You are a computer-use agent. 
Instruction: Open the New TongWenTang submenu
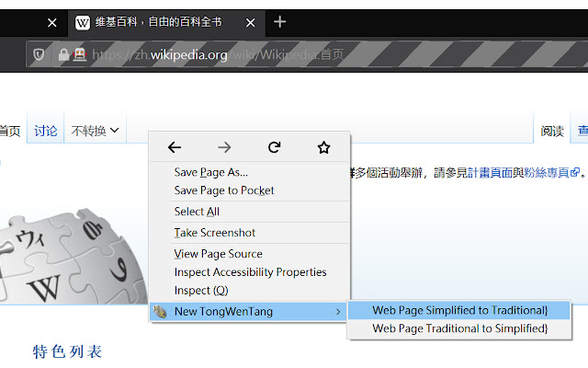(248, 312)
